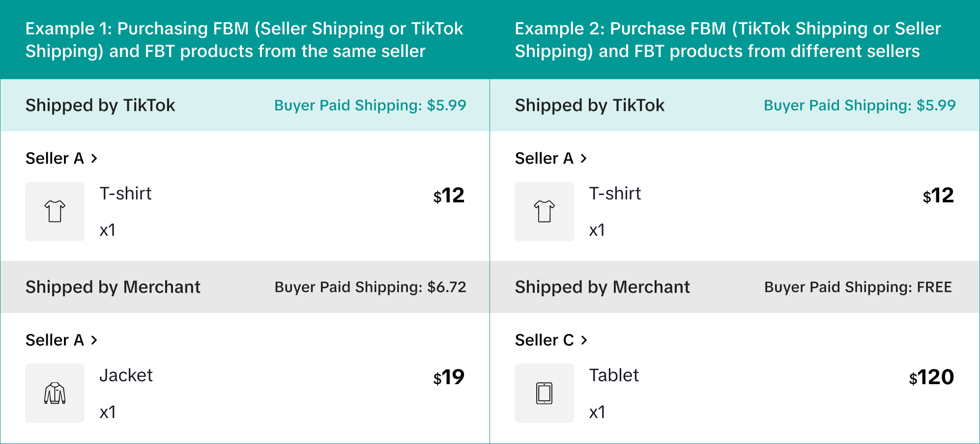Click Shipped by Merchant in Example 1
The height and width of the screenshot is (444, 980).
113,287
